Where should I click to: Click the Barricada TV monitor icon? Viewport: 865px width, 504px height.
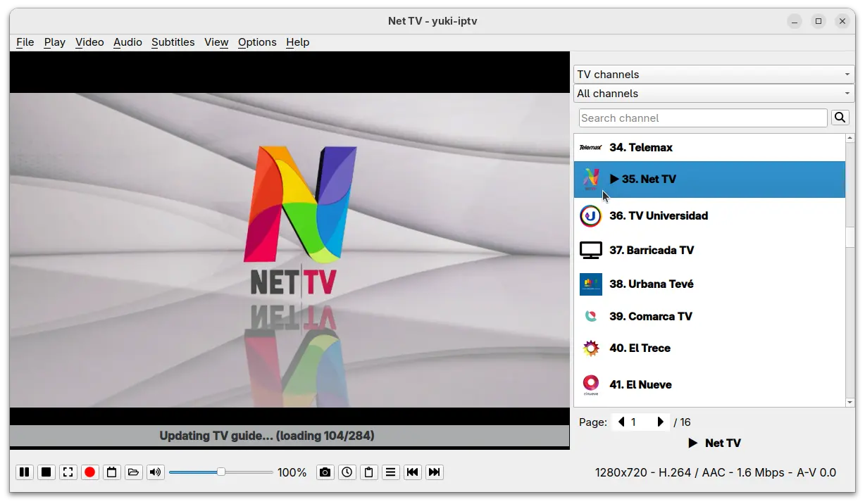[x=590, y=250]
